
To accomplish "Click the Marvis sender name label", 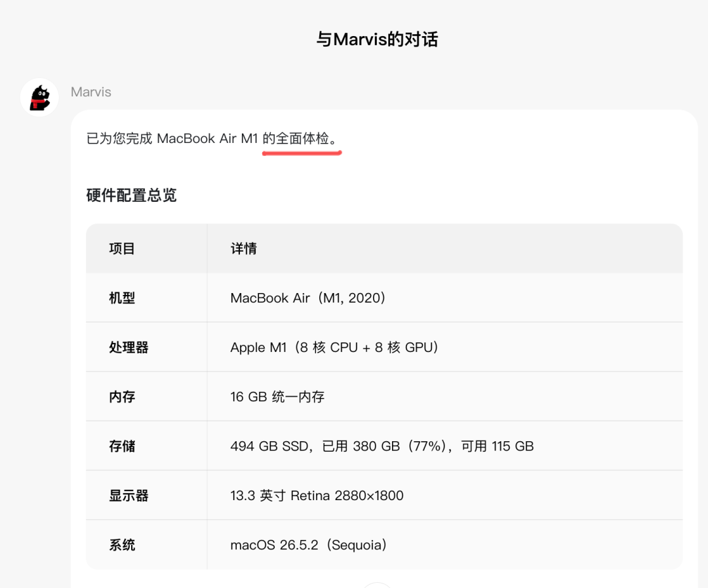I will click(x=90, y=92).
